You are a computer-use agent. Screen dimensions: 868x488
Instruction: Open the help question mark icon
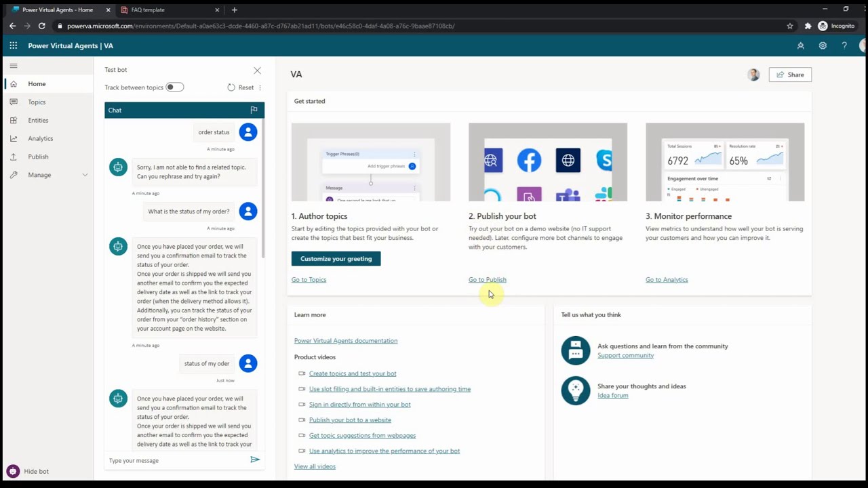click(x=844, y=45)
